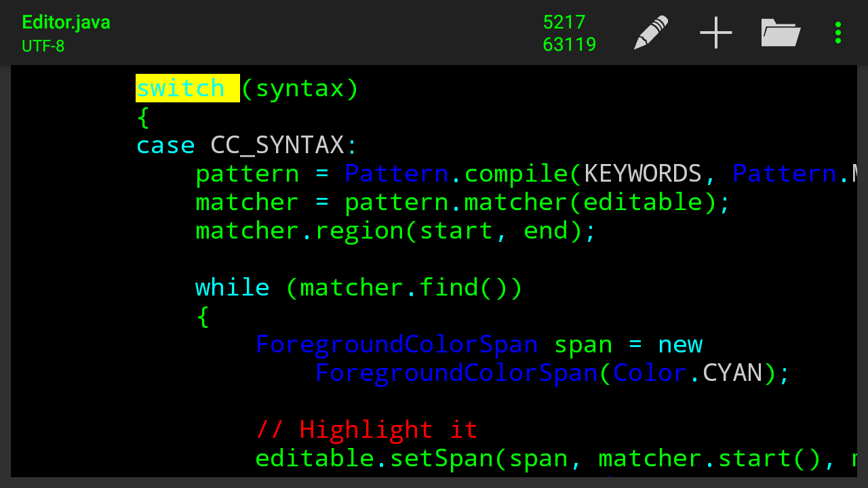Screen dimensions: 868x488
Task: Place cursor on matcher.find() call
Action: tap(403, 287)
